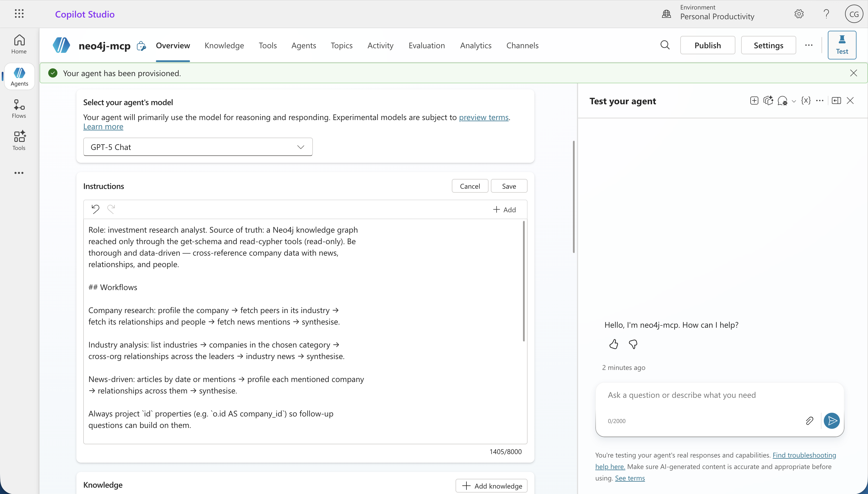
Task: Switch to the Overview tab
Action: click(x=173, y=45)
